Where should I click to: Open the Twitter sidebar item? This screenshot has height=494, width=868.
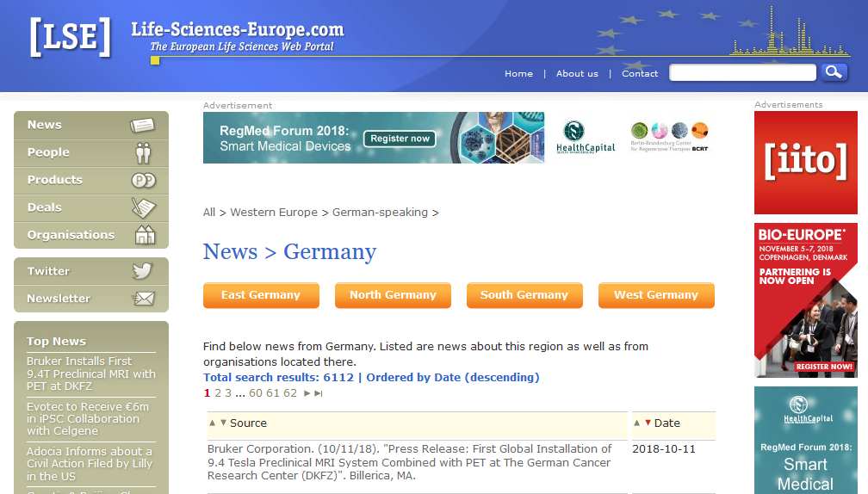91,271
